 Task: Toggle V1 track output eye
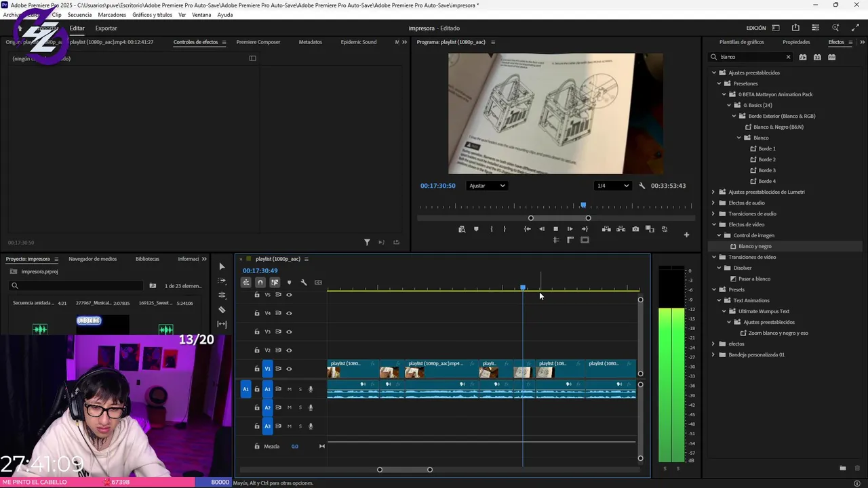[289, 369]
